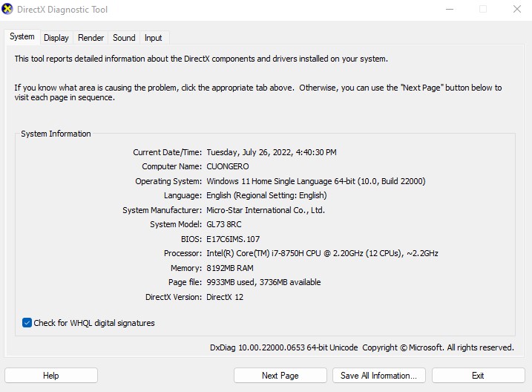The height and width of the screenshot is (392, 532).
Task: Click the Computer Name value CUONGERO
Action: 228,166
